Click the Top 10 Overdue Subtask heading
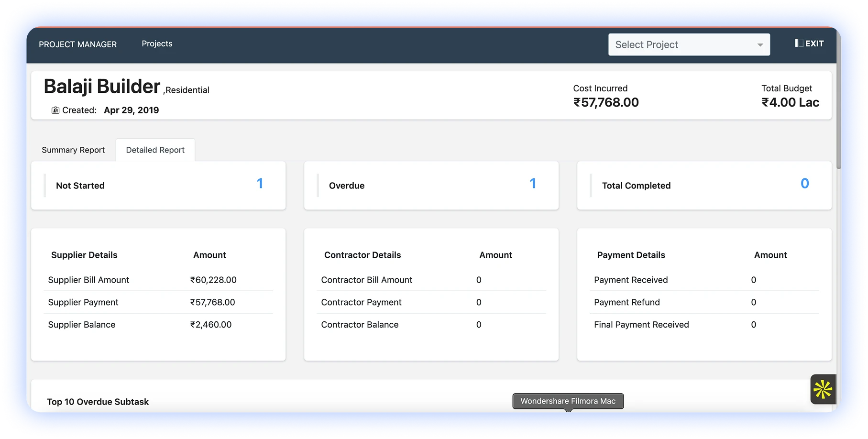Image resolution: width=868 pixels, height=439 pixels. coord(98,402)
